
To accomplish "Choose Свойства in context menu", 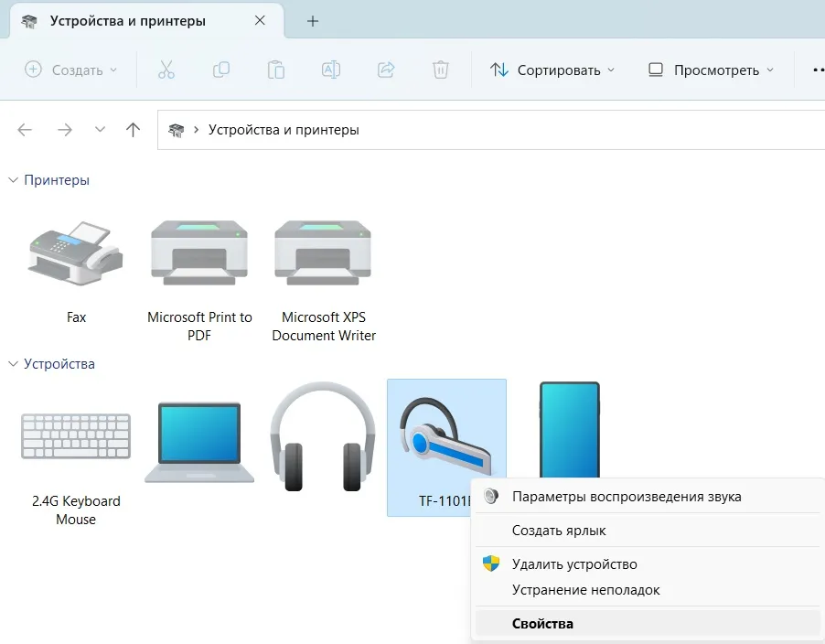I will pyautogui.click(x=648, y=624).
